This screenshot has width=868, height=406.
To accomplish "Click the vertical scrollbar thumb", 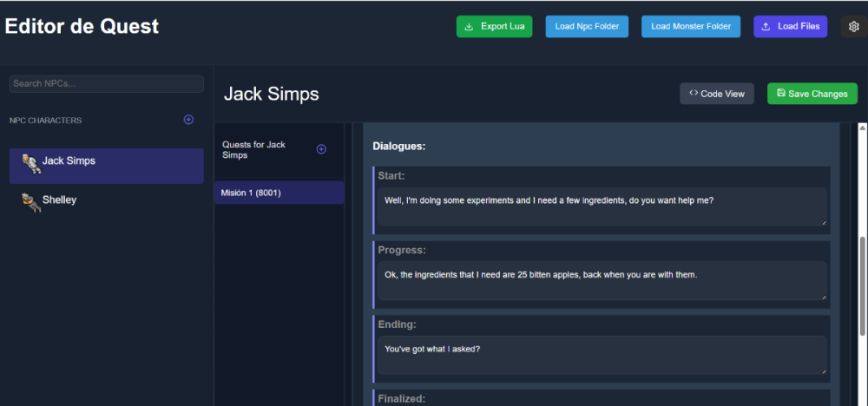I will (x=862, y=286).
